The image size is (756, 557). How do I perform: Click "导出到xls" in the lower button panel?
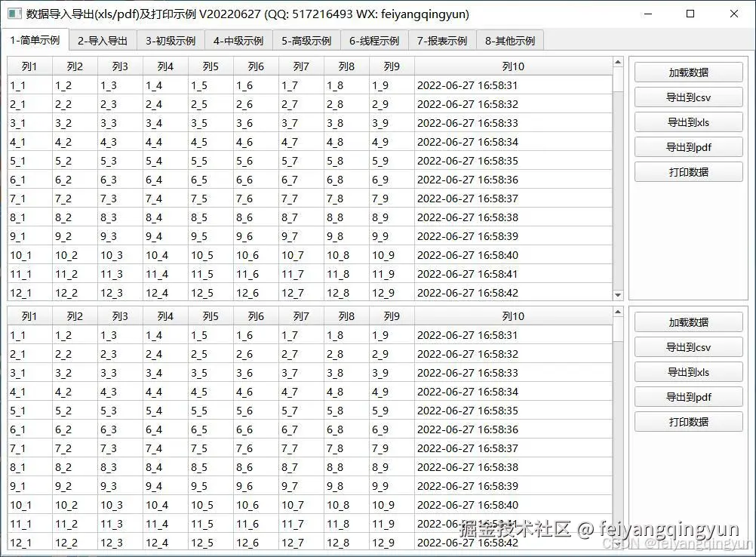687,372
